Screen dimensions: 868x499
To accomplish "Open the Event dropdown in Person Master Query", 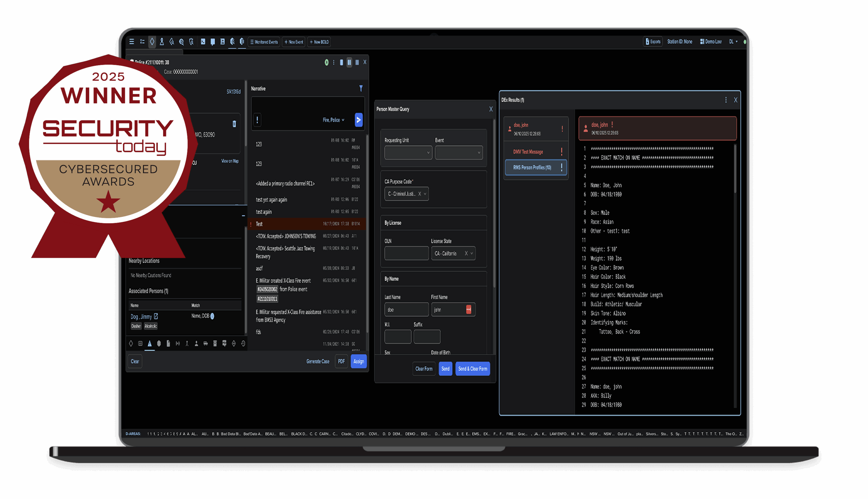I will coord(458,153).
